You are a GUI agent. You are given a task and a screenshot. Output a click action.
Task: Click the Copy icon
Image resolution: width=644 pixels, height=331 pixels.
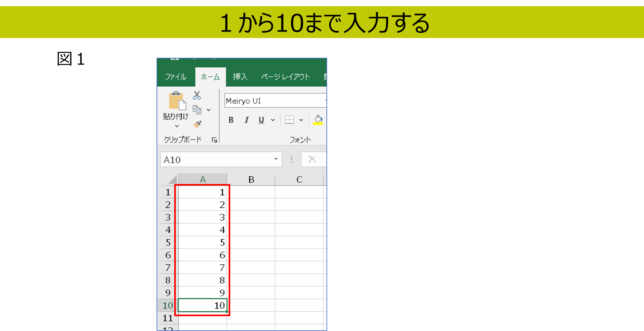pos(197,110)
